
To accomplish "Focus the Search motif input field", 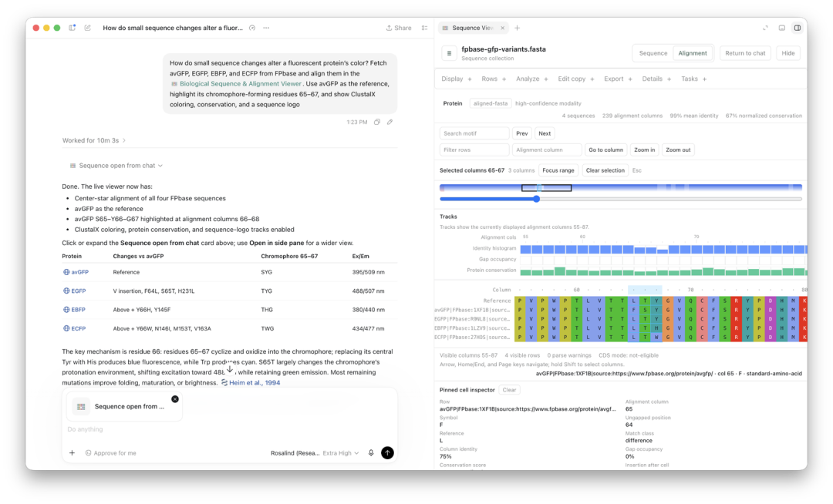I will click(x=474, y=133).
